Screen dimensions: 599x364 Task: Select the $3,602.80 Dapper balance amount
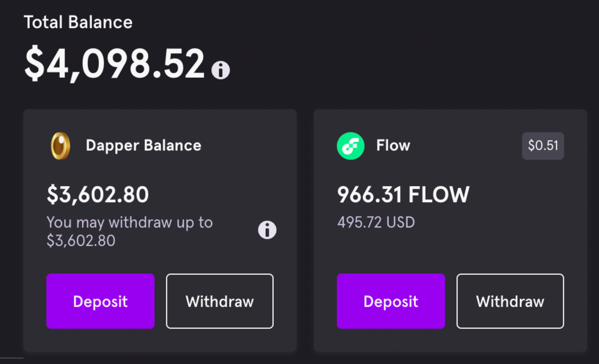coord(97,195)
